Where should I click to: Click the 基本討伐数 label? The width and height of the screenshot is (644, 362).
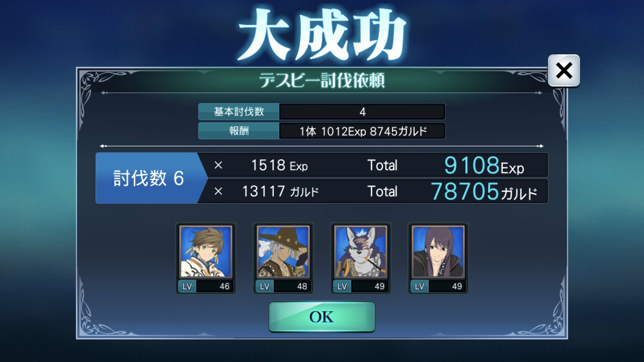tap(239, 111)
